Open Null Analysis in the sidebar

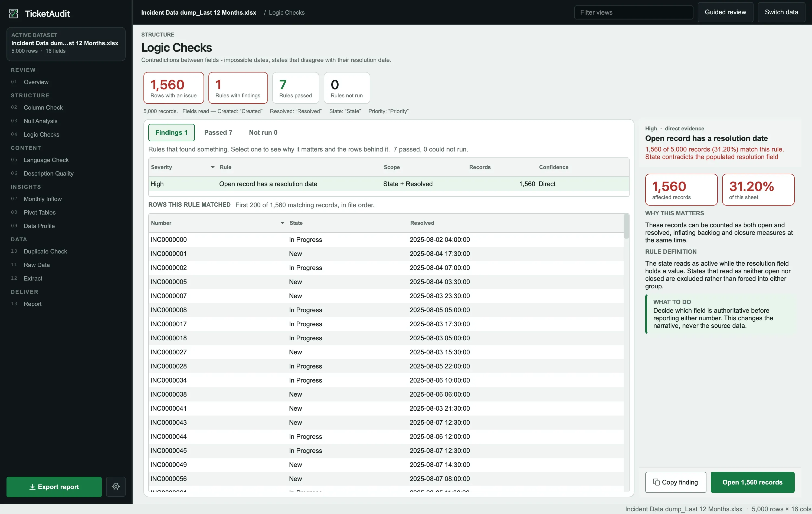point(41,121)
